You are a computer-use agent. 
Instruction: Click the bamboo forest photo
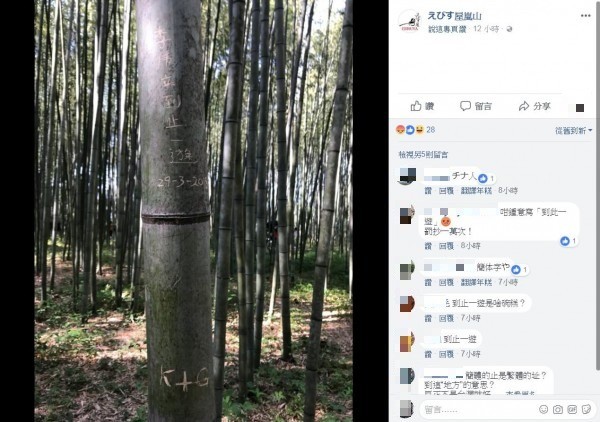[x=194, y=211]
